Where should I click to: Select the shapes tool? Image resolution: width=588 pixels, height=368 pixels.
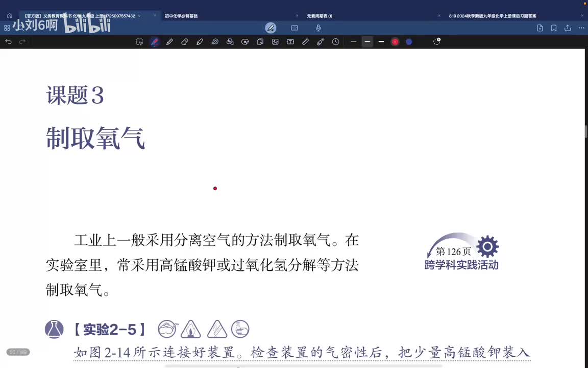point(230,42)
